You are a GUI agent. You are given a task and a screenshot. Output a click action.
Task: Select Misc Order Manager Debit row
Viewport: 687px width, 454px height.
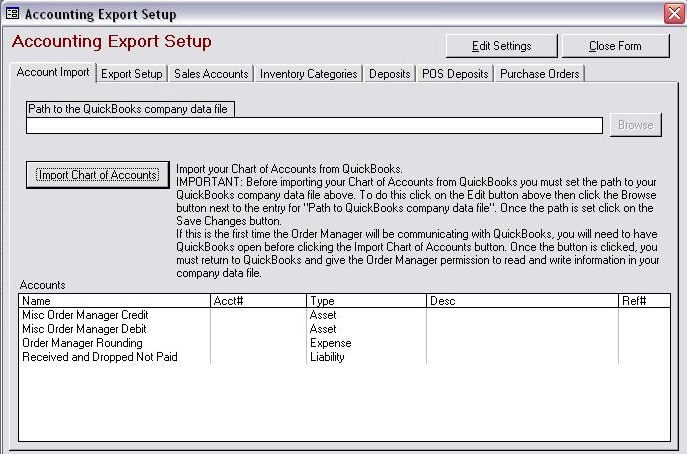coord(344,329)
